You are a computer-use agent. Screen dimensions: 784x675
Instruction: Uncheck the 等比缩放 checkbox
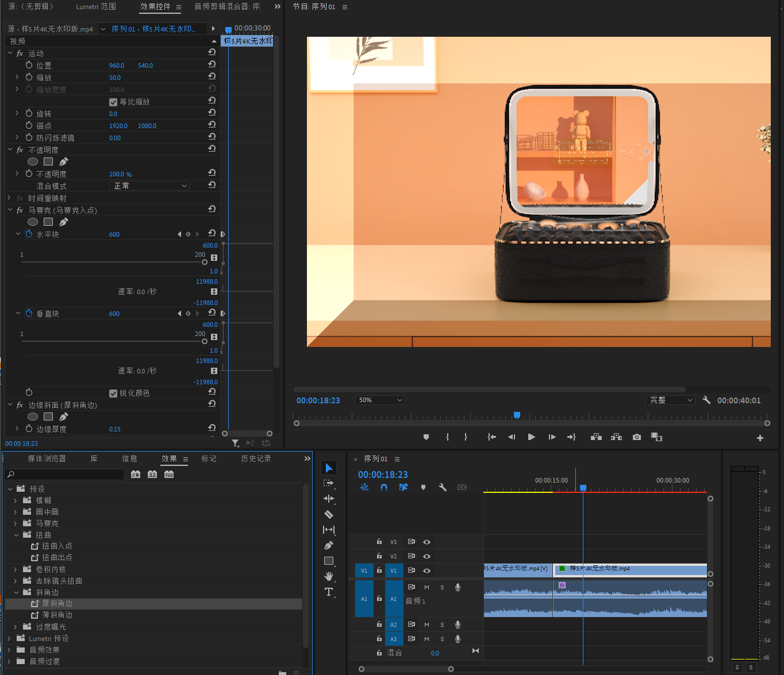pos(113,102)
